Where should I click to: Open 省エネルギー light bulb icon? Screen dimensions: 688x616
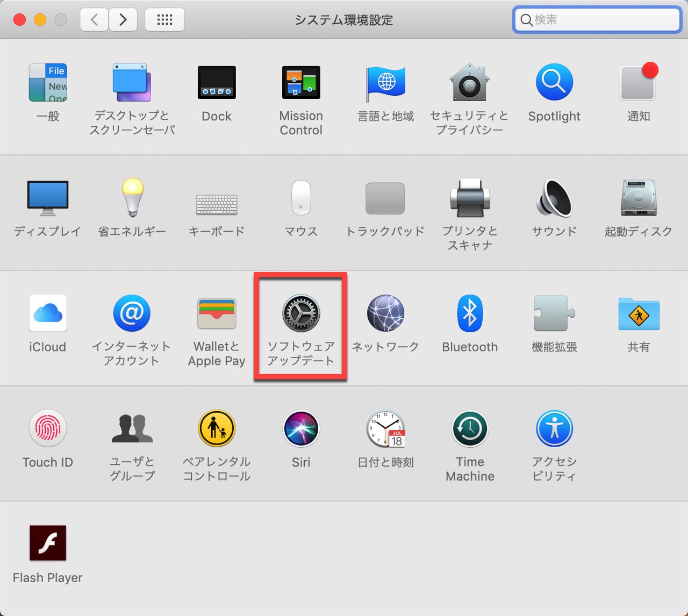coord(132,197)
